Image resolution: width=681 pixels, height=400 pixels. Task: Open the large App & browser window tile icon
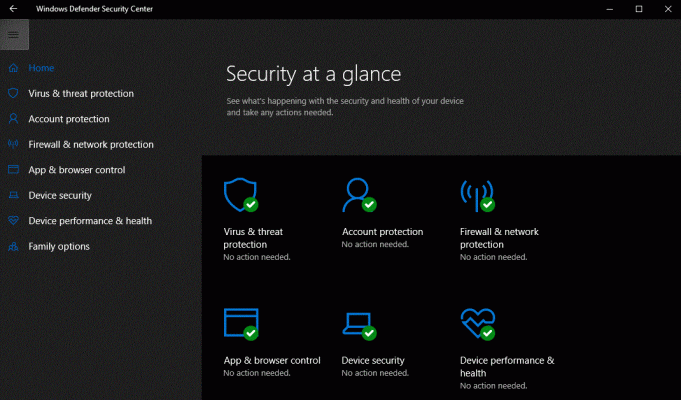coord(241,324)
